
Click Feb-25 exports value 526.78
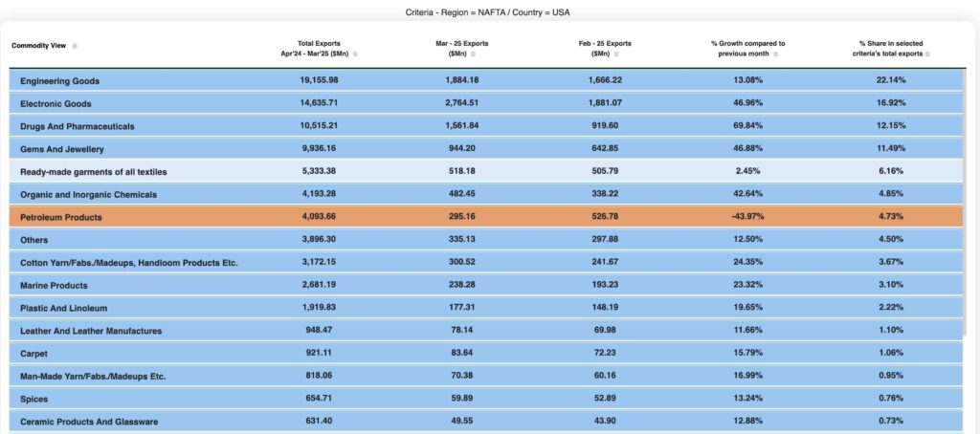point(605,217)
